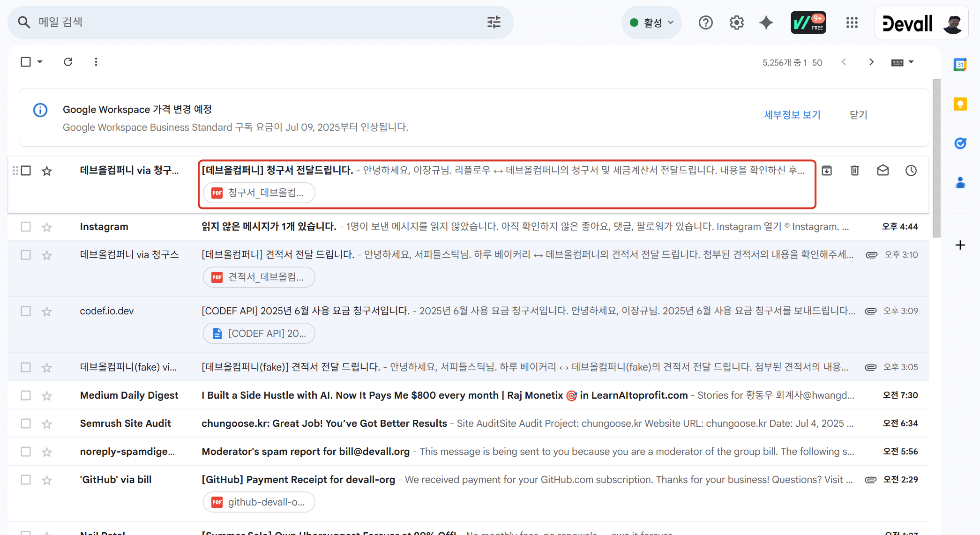Star the Semrush Site Audit email
This screenshot has width=980, height=535.
coord(47,424)
